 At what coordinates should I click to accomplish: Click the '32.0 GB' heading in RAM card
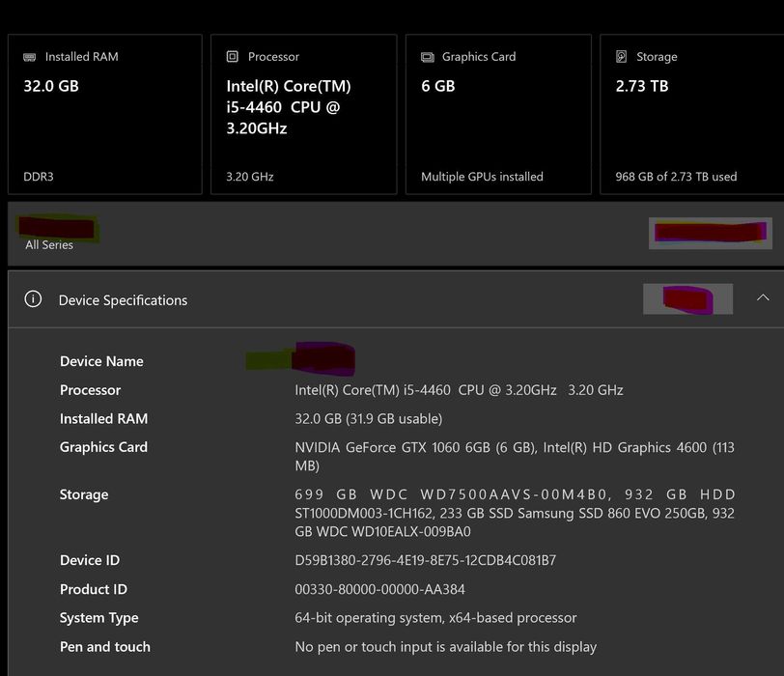[x=51, y=86]
